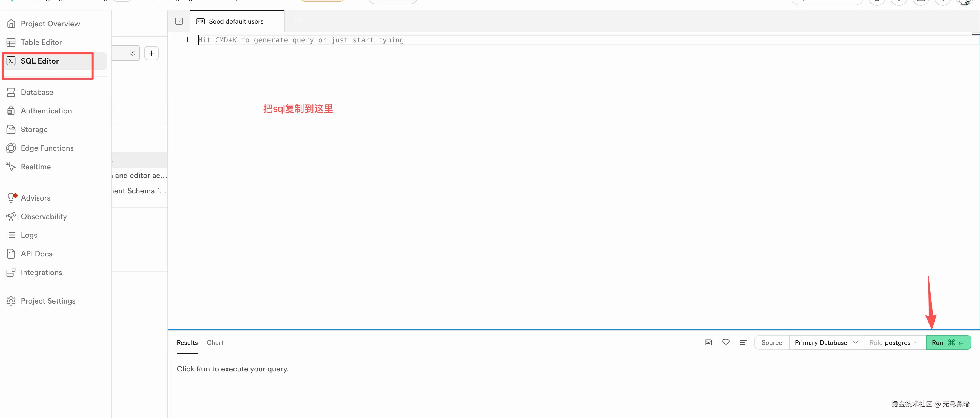Viewport: 980px width, 418px height.
Task: Go to Project Settings gear
Action: (x=48, y=301)
